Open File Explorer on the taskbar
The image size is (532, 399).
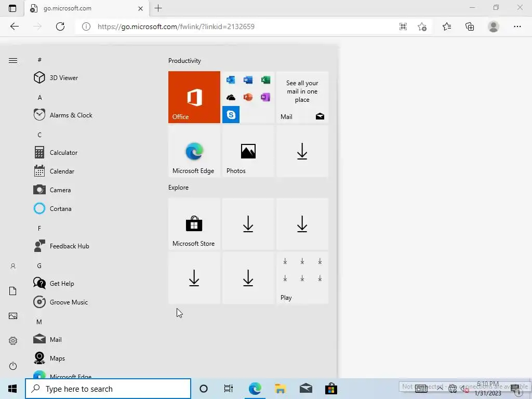click(280, 389)
